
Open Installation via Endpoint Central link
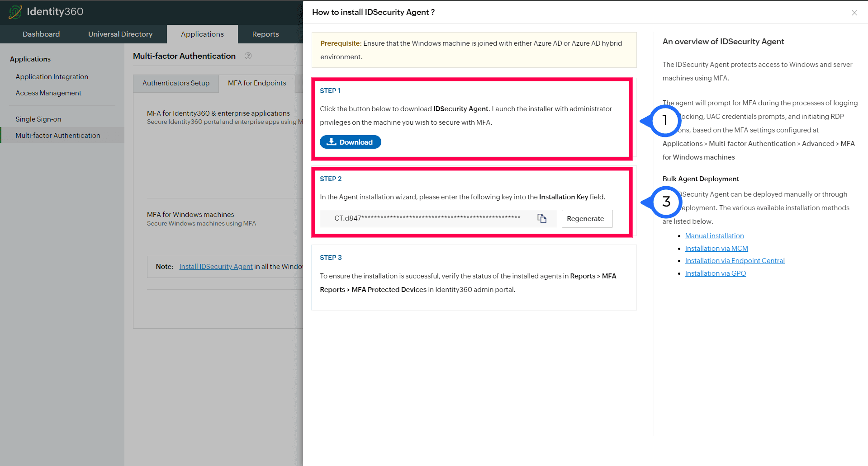pyautogui.click(x=735, y=261)
